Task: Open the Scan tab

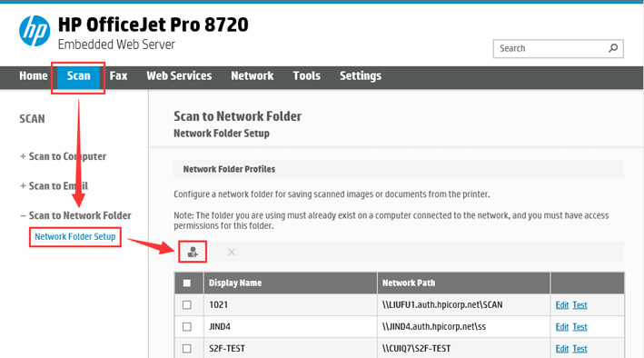Action: click(x=78, y=76)
